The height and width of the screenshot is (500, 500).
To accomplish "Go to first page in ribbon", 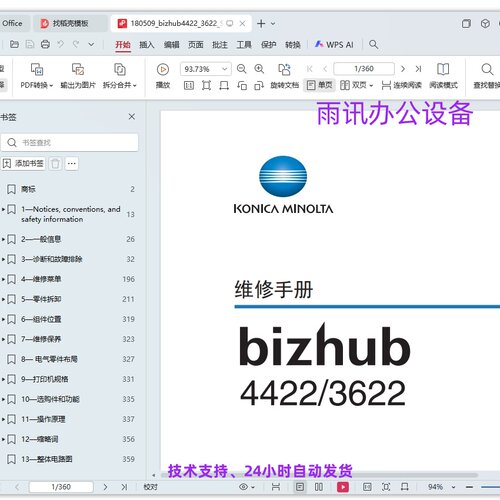I will tap(310, 69).
